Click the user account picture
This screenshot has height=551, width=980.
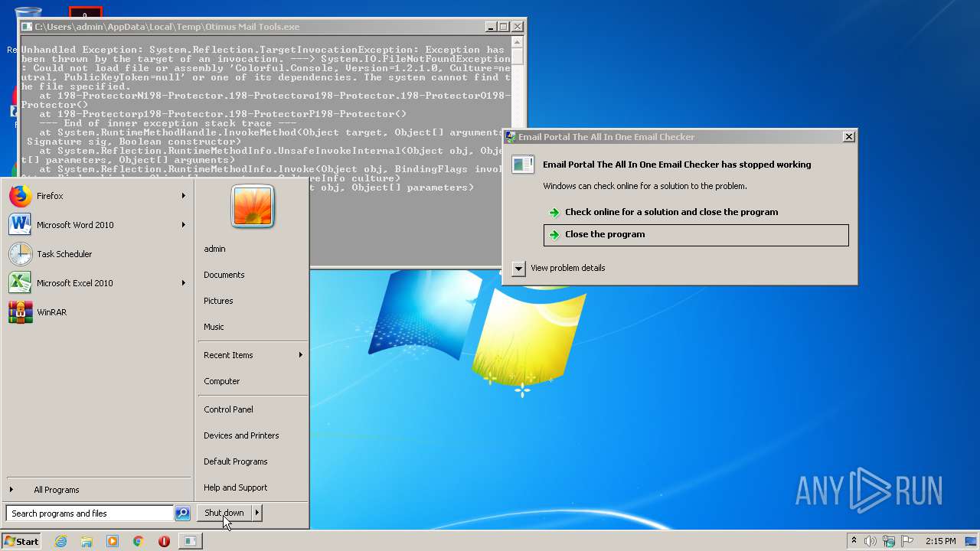point(253,206)
